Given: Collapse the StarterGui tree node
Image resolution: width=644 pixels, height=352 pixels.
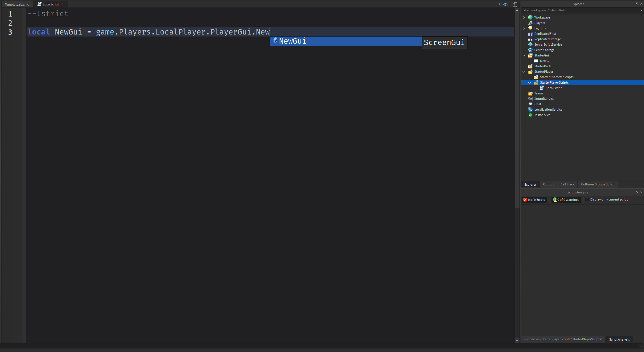Looking at the screenshot, I should tap(524, 55).
